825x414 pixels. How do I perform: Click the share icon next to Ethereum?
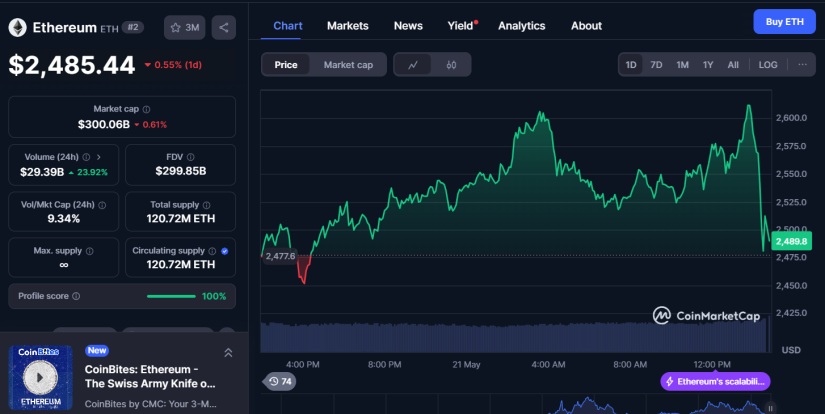[222, 28]
